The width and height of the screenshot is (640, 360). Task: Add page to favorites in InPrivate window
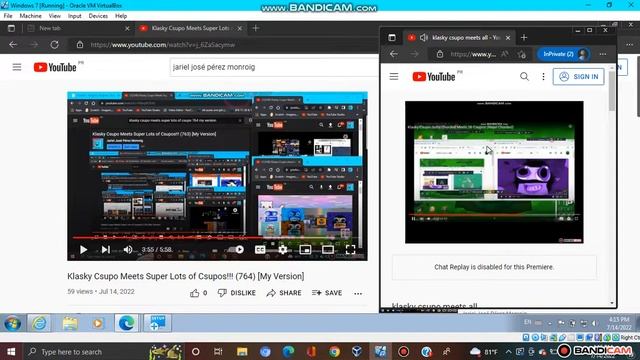(522, 54)
